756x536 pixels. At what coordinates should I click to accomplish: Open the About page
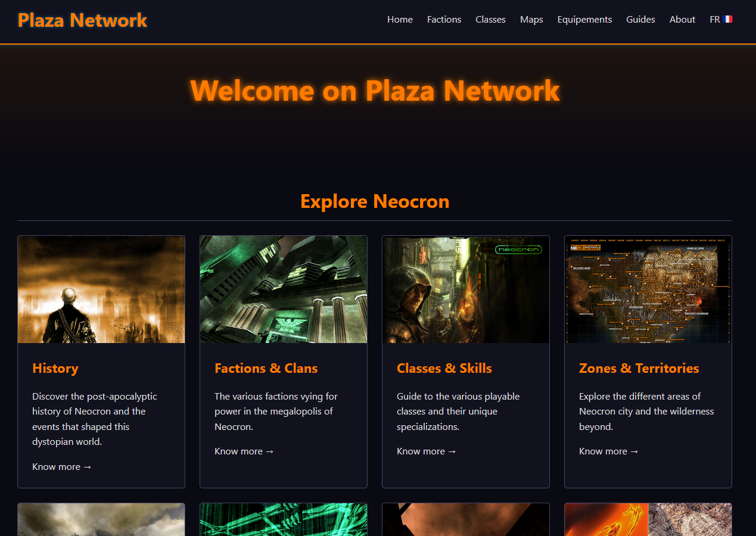click(x=682, y=20)
